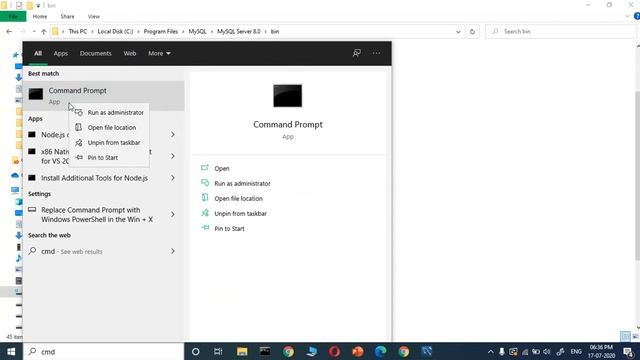Image resolution: width=640 pixels, height=360 pixels.
Task: Expand Replace Command Prompt setting arrow
Action: (x=173, y=214)
